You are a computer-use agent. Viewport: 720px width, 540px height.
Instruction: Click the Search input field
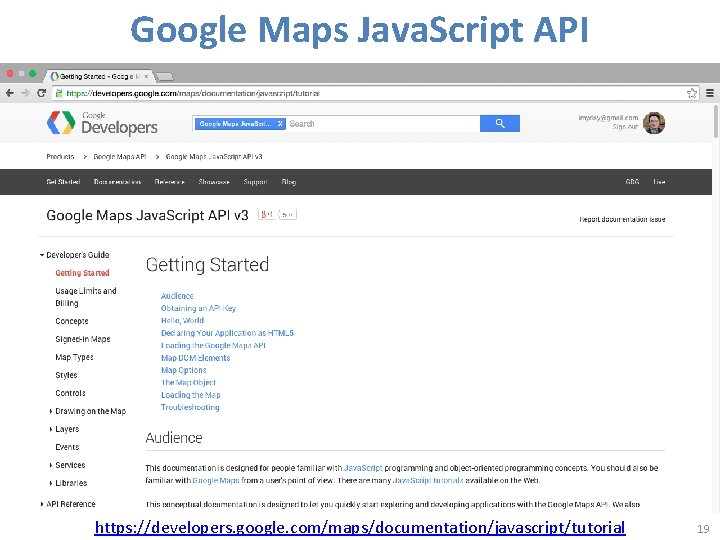[x=383, y=124]
